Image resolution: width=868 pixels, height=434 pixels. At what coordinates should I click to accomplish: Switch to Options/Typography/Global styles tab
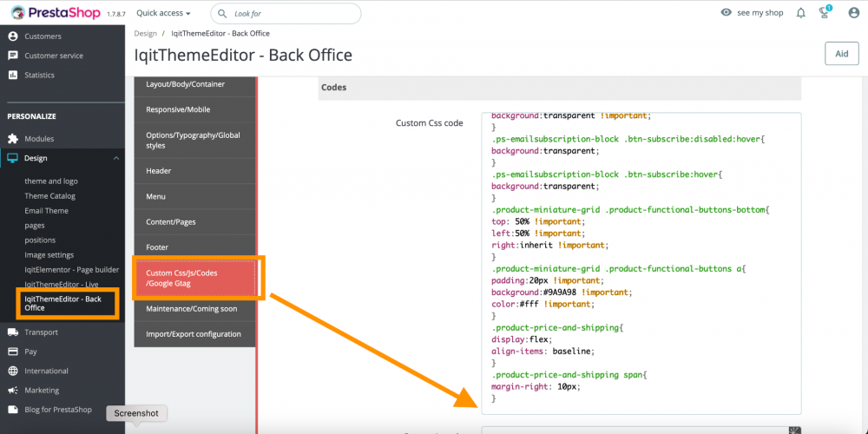(194, 140)
